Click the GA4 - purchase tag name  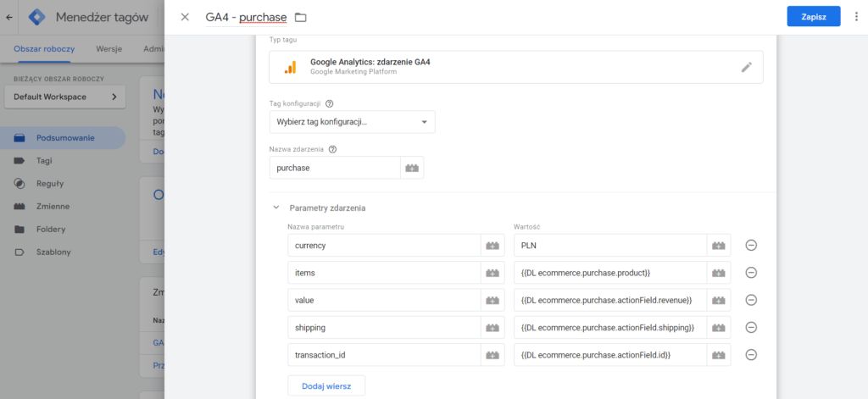tap(247, 17)
